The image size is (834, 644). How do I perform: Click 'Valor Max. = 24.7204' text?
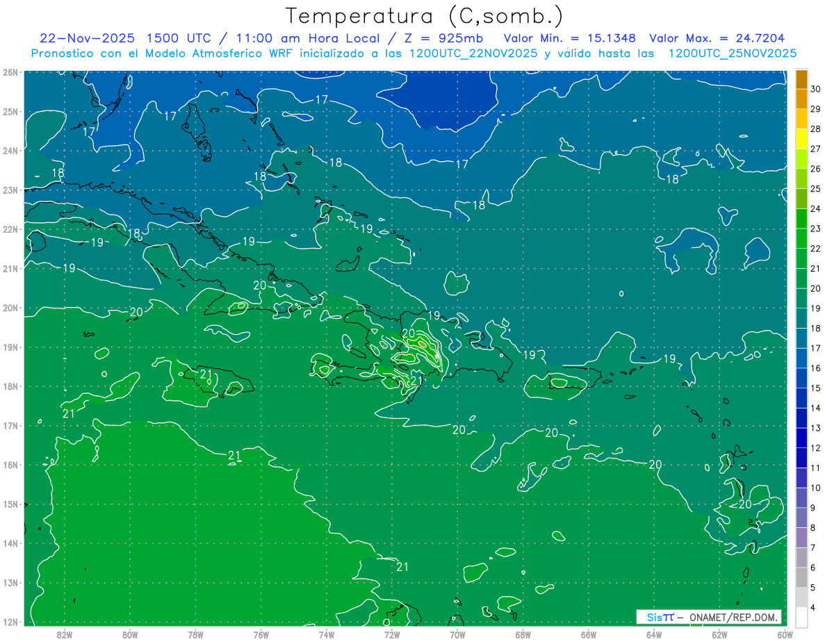[x=717, y=38]
